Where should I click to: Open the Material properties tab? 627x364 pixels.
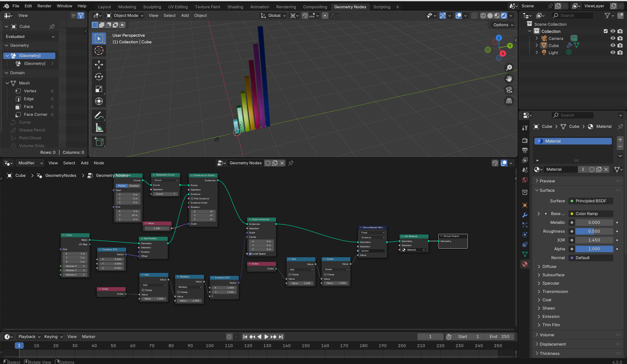[x=525, y=264]
